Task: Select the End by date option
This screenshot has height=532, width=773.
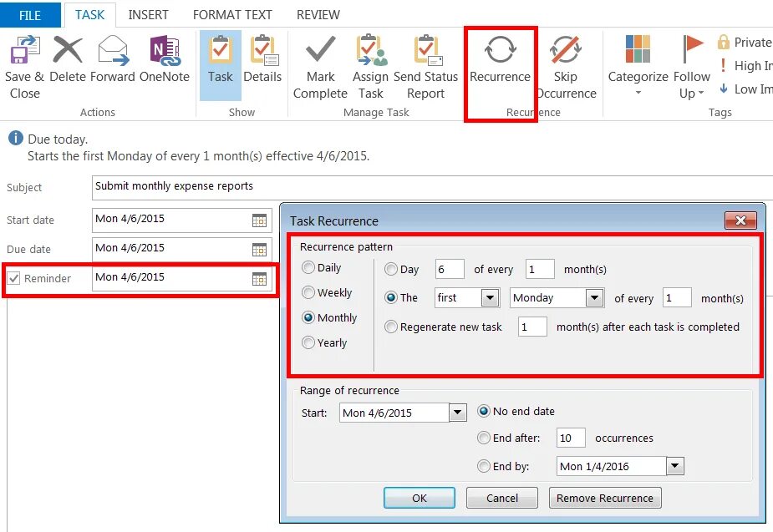Action: point(484,466)
